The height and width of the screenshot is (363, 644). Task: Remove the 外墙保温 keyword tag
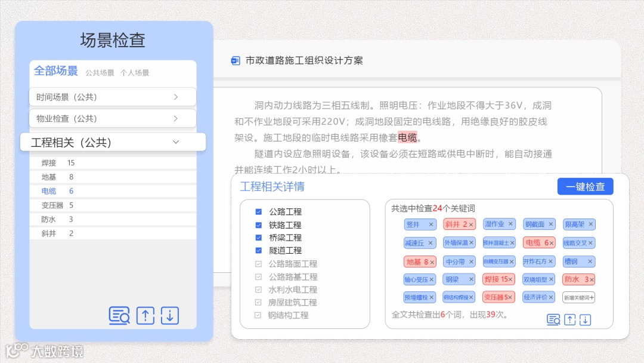click(472, 242)
